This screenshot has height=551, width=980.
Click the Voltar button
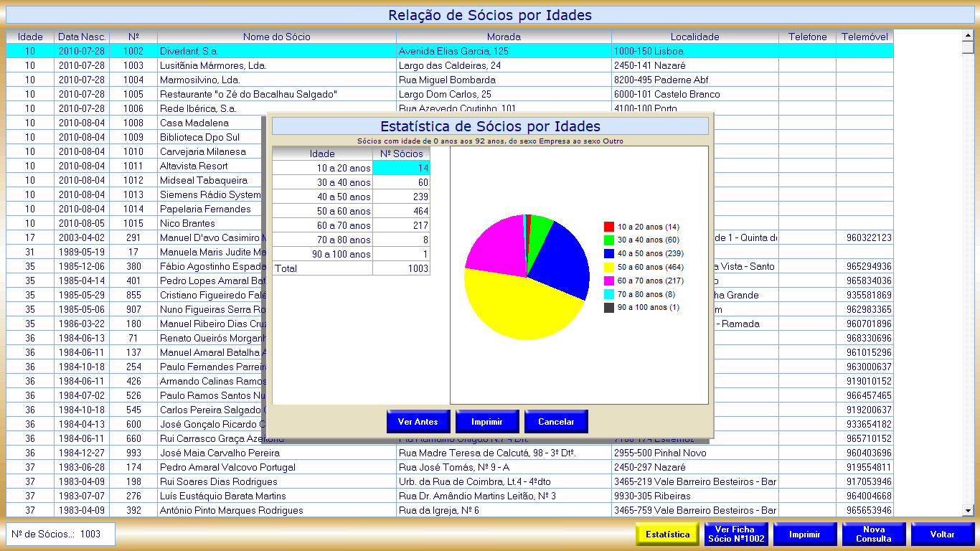point(942,534)
